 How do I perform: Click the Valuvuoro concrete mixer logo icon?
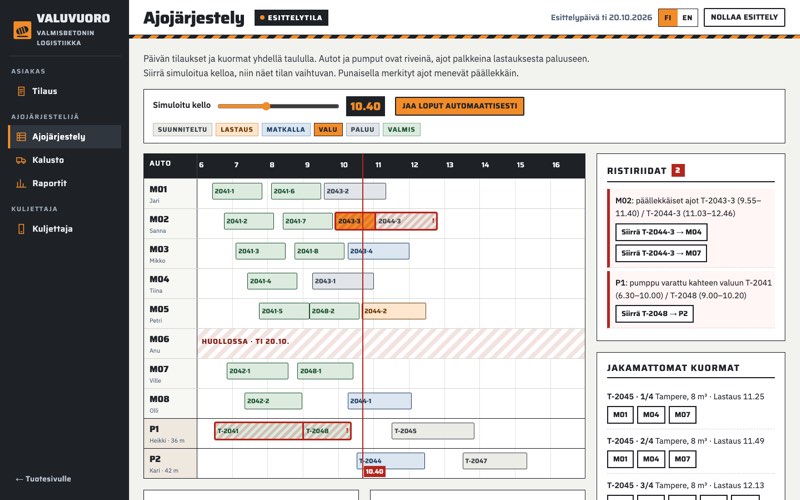pos(22,30)
